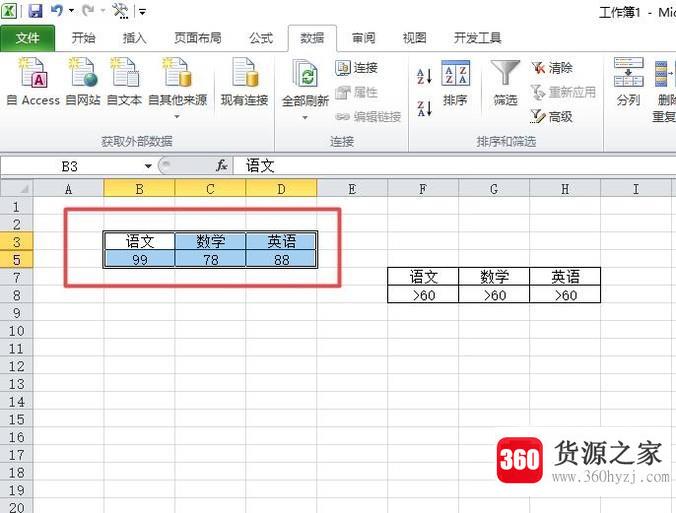Switch to the 审阅 tab

pyautogui.click(x=363, y=38)
